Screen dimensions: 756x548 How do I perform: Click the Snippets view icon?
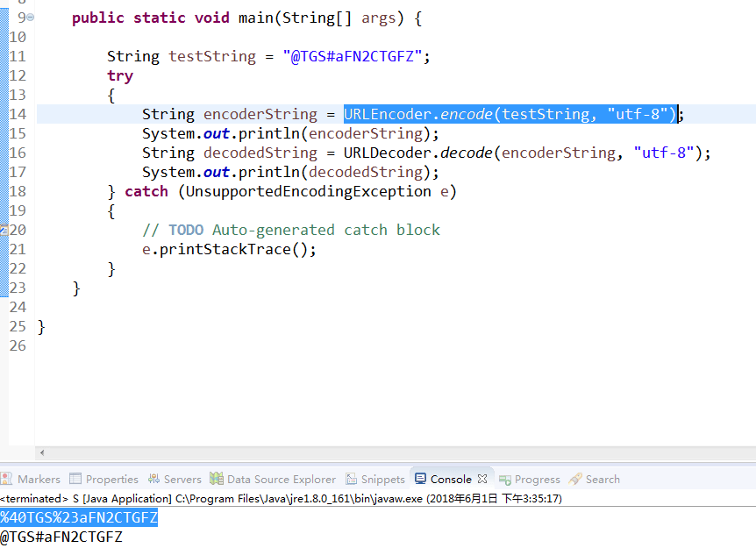[x=353, y=479]
